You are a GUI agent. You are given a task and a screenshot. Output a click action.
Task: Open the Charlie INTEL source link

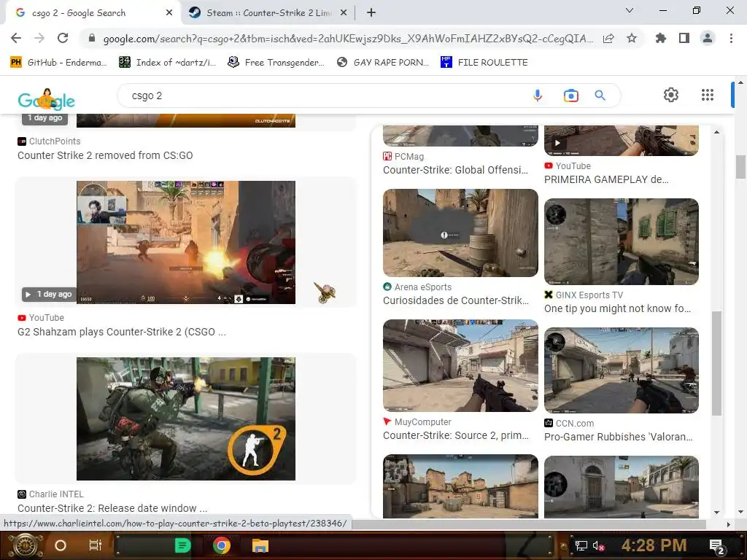coord(50,494)
